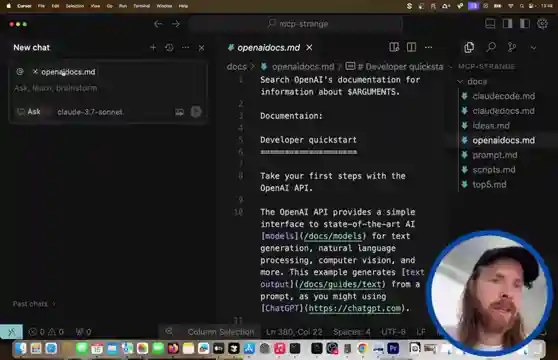Click the docs breadcrumb

pyautogui.click(x=237, y=67)
